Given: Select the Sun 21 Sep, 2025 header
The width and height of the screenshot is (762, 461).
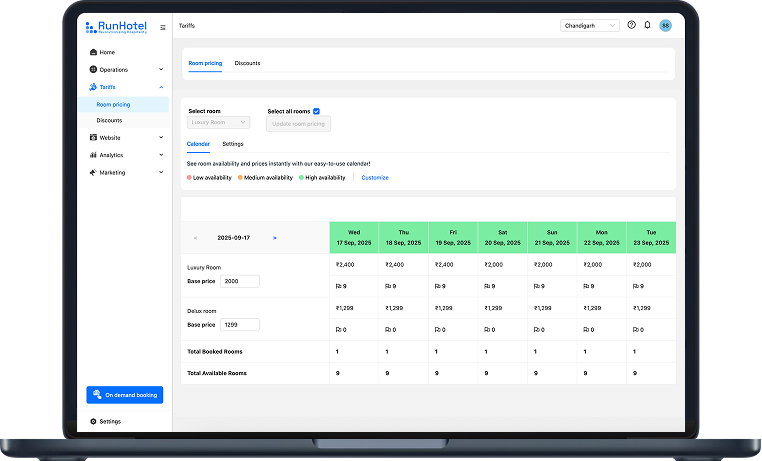Looking at the screenshot, I should pyautogui.click(x=552, y=238).
